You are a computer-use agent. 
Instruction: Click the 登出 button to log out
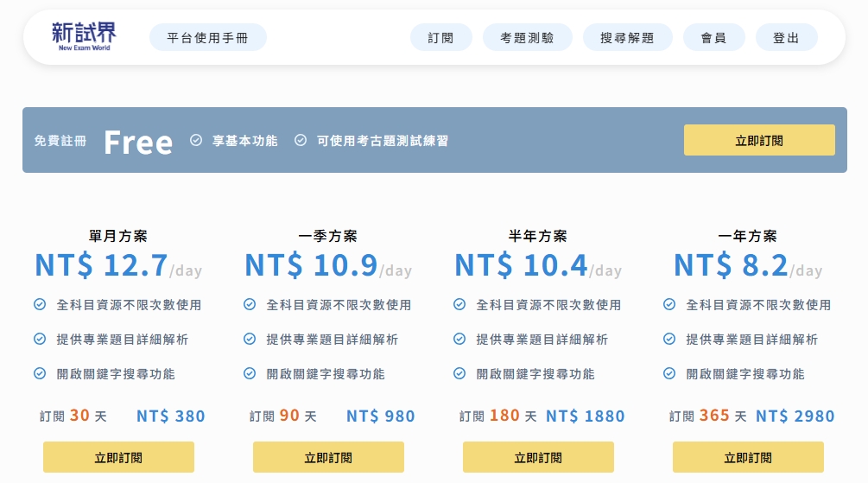[x=786, y=38]
